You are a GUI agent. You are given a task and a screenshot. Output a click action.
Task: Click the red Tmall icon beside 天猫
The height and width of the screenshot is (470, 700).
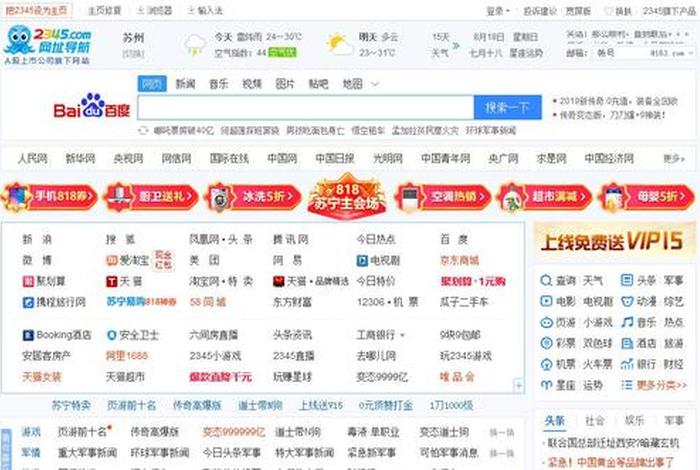(111, 281)
